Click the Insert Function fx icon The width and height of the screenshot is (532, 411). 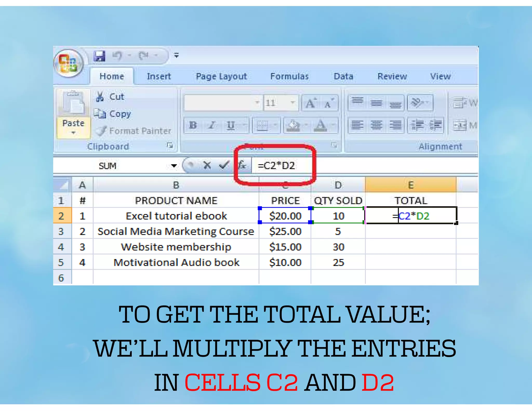(x=242, y=165)
